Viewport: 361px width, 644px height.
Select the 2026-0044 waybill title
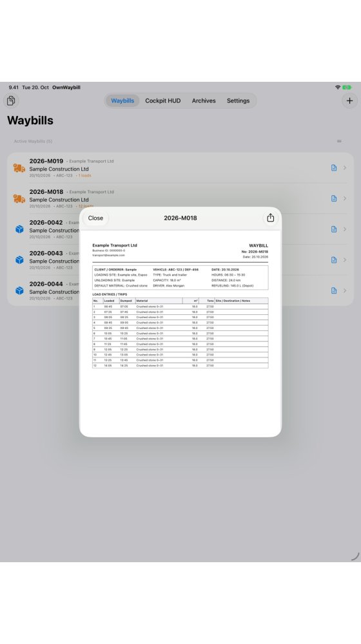(x=46, y=284)
